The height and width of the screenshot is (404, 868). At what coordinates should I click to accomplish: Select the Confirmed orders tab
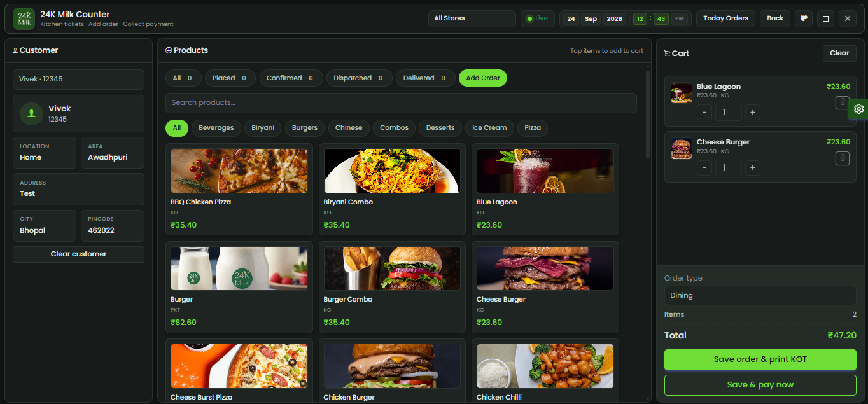pos(291,78)
